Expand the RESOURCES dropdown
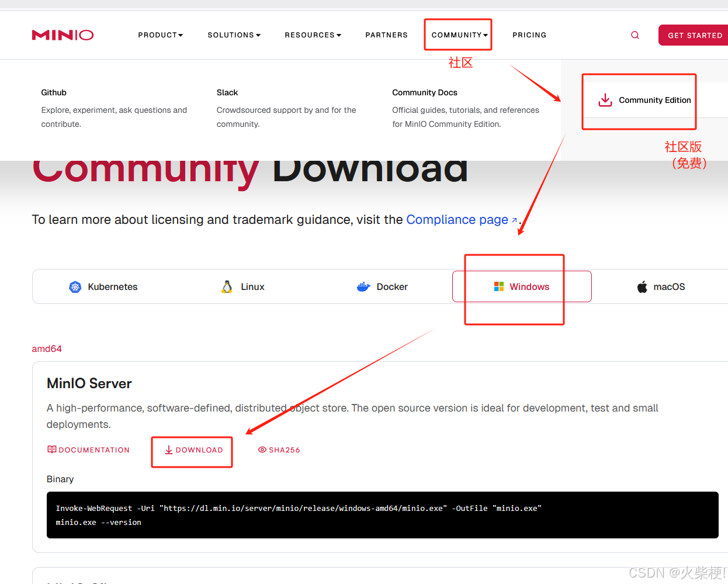The image size is (728, 584). pos(313,35)
